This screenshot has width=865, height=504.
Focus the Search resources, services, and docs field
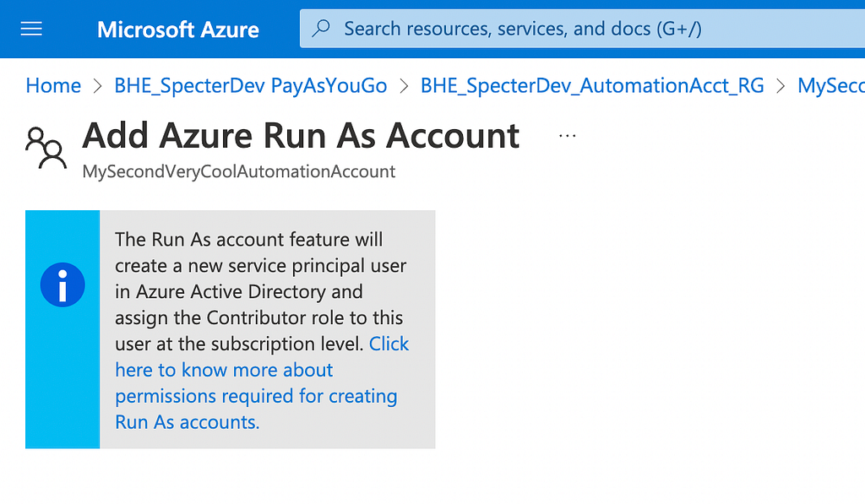point(583,29)
